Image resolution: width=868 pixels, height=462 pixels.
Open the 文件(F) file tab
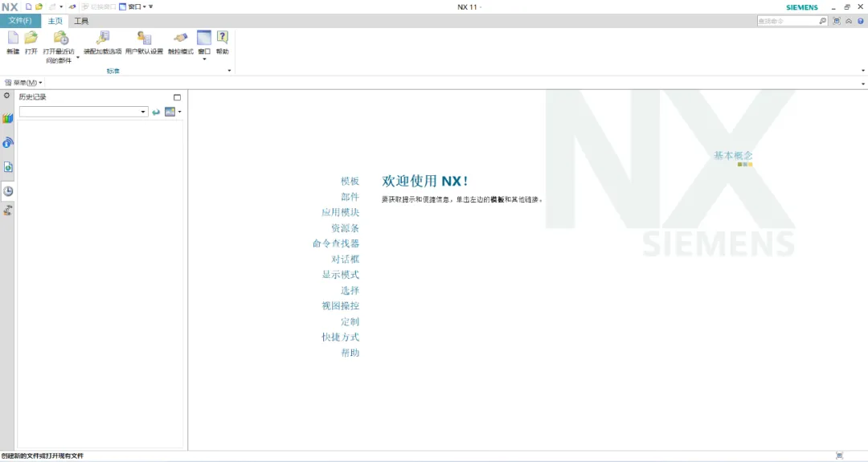[x=20, y=21]
